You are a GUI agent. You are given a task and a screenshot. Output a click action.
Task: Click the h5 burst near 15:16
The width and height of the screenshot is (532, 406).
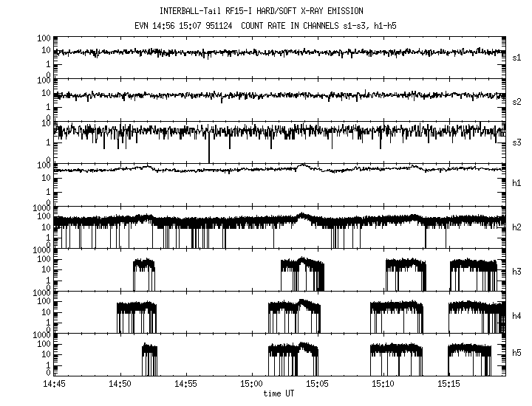click(470, 359)
